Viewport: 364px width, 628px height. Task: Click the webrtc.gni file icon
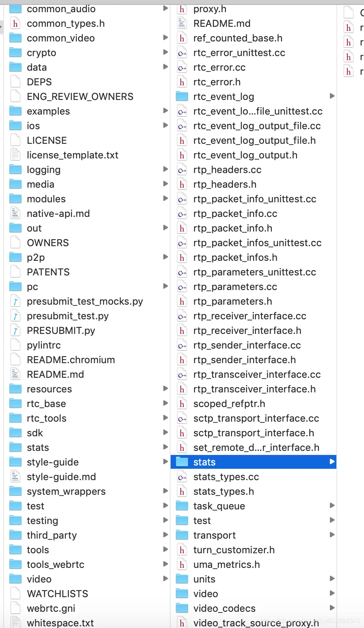[15, 609]
